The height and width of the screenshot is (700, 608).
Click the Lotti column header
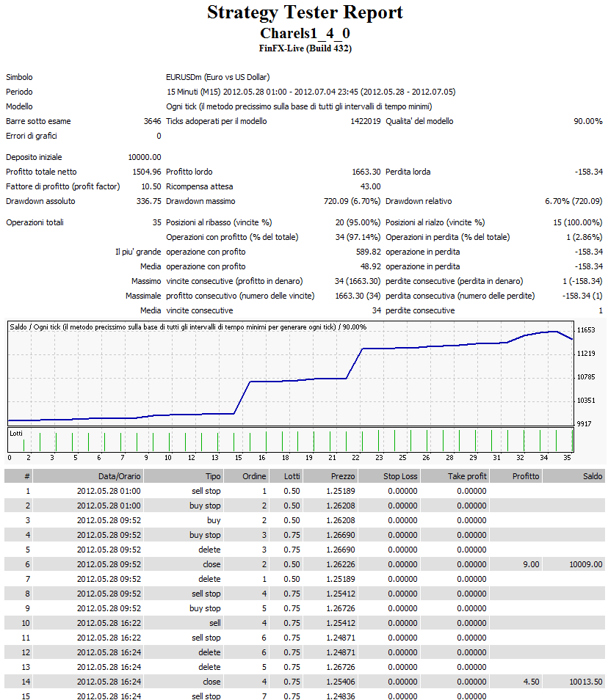pos(292,475)
